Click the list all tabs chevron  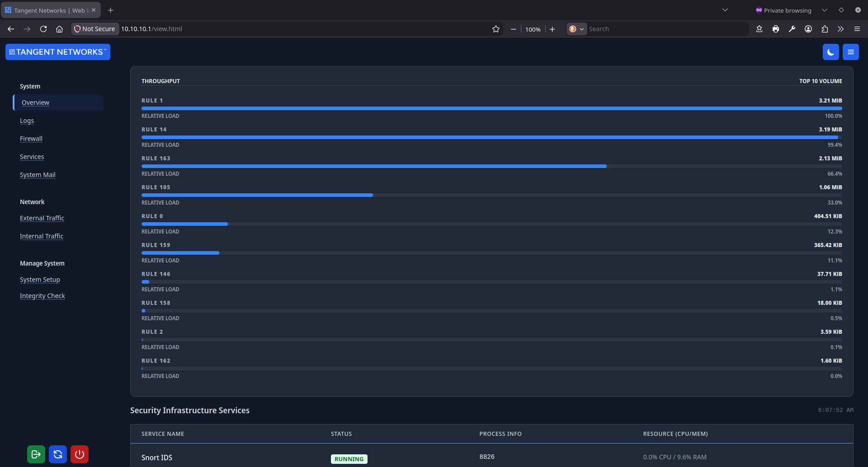tap(725, 9)
